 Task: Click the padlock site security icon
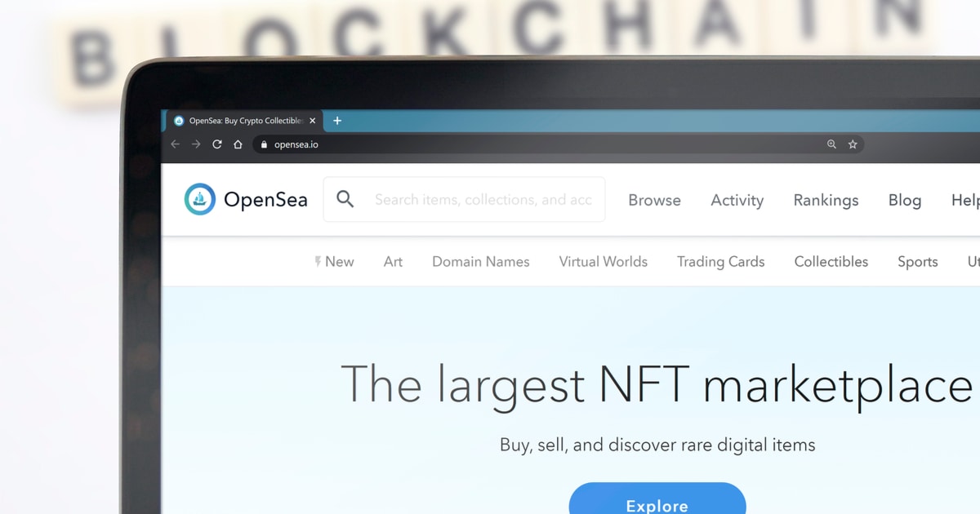click(264, 144)
